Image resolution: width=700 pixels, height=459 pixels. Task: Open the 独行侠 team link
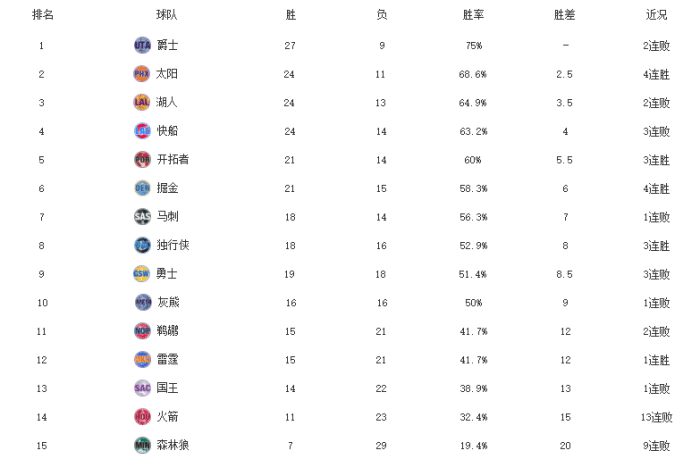172,245
